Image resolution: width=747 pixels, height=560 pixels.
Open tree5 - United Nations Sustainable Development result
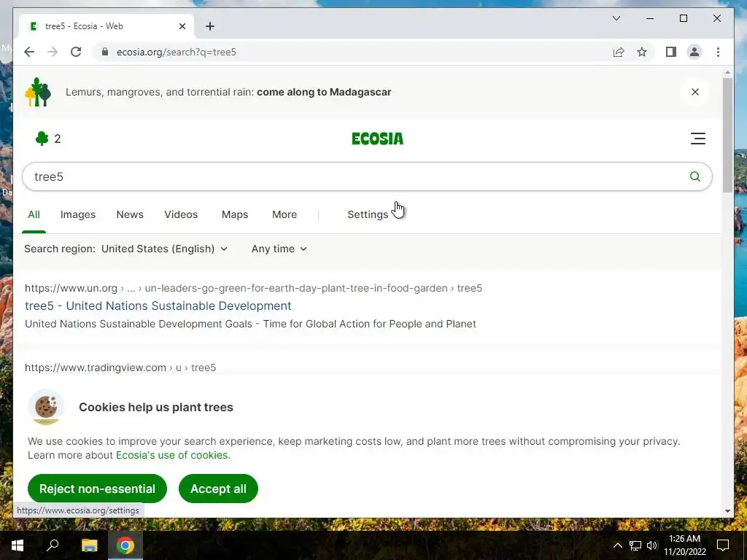(158, 306)
